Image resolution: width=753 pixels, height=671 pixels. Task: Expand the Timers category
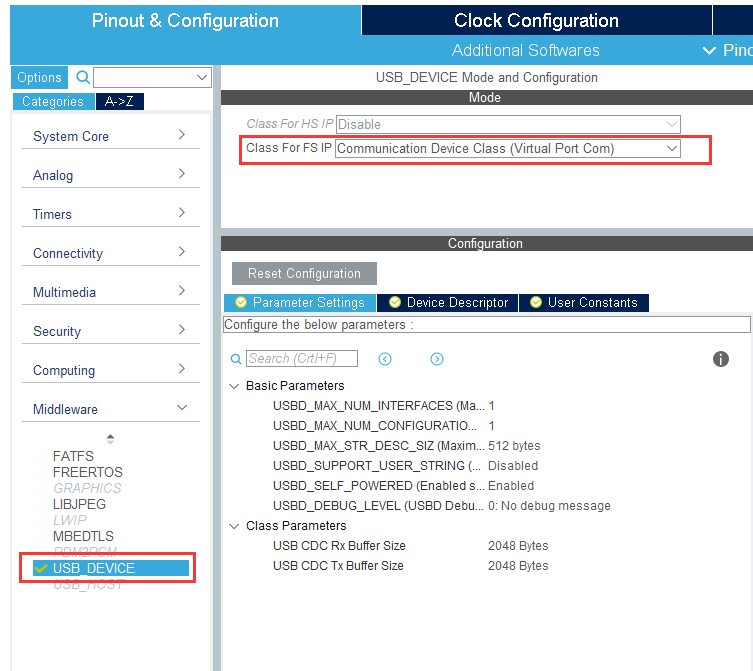point(110,214)
